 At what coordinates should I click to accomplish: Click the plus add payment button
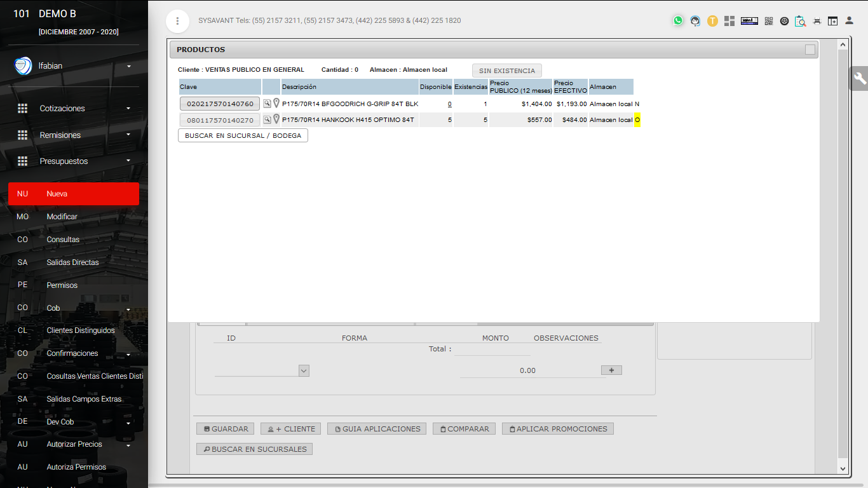pyautogui.click(x=611, y=370)
